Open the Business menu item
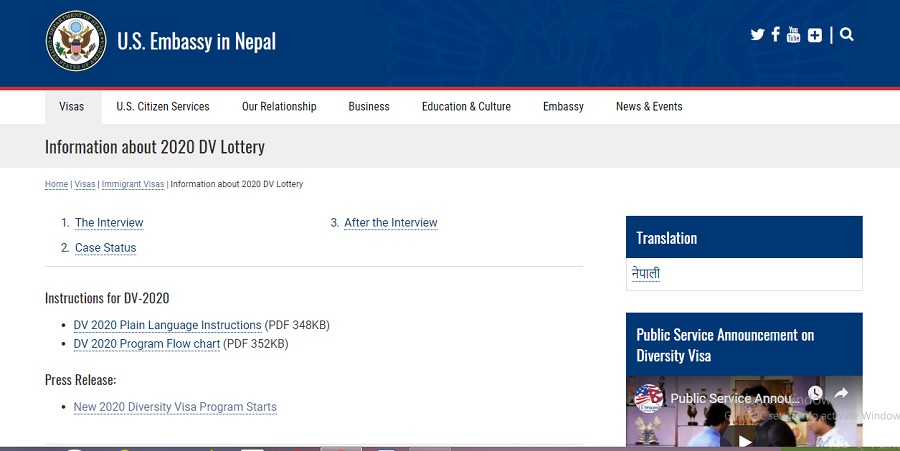Image resolution: width=900 pixels, height=451 pixels. click(369, 107)
